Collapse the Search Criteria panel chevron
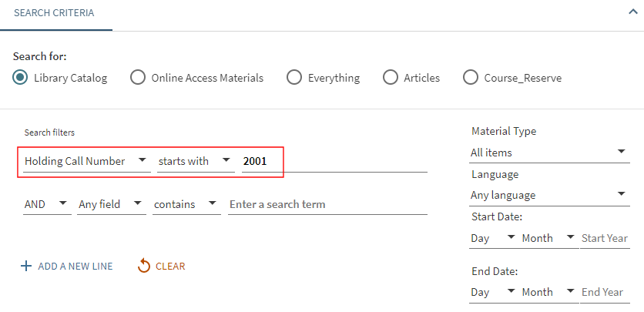644x312 pixels. coord(633,12)
